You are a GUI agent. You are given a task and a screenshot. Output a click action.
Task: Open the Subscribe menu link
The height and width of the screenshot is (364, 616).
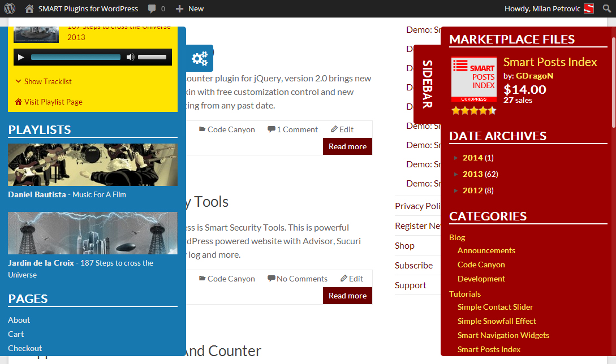413,266
